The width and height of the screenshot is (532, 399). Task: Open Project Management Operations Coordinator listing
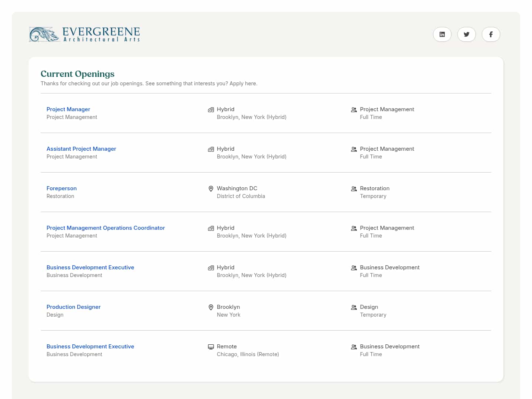pos(106,228)
